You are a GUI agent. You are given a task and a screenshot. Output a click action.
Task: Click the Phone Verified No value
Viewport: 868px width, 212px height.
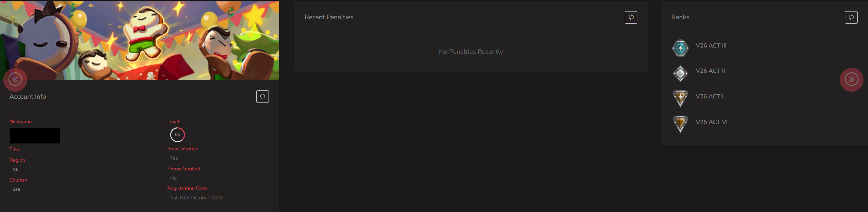pyautogui.click(x=173, y=178)
